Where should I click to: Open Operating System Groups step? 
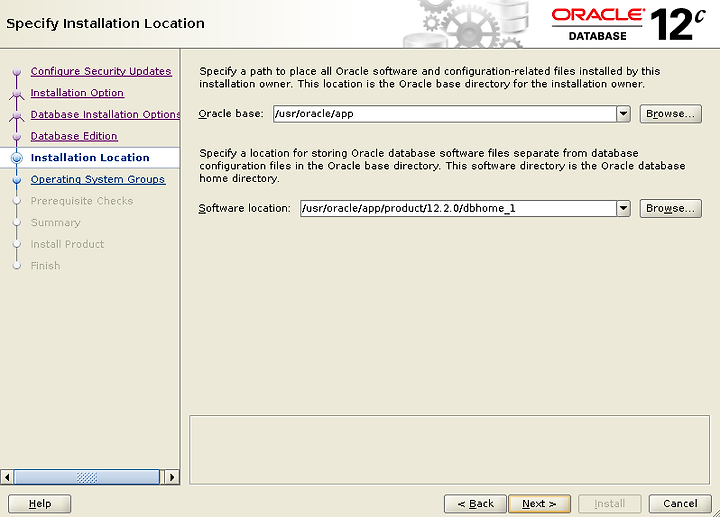(98, 179)
